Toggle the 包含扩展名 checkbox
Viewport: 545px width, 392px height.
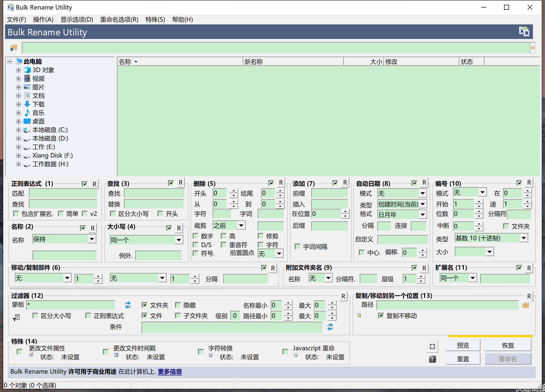coord(16,214)
